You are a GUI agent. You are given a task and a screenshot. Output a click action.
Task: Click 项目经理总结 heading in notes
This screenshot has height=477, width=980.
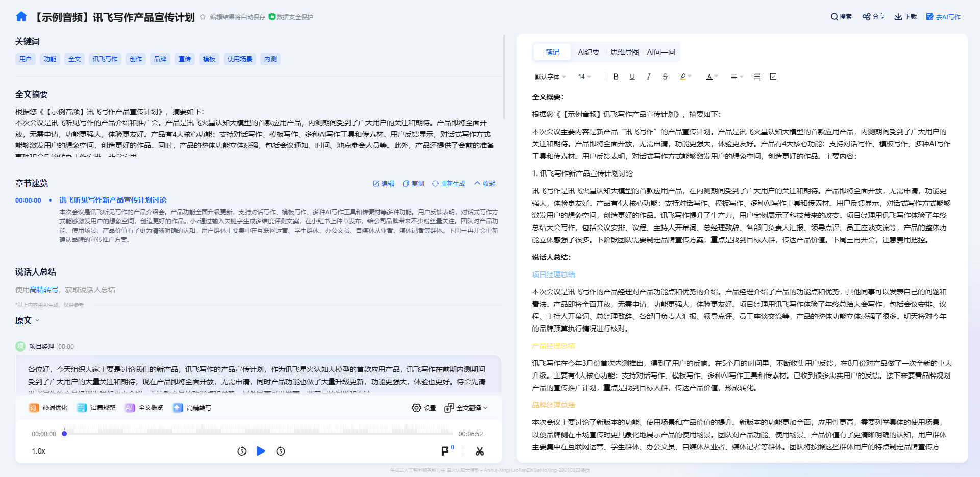pyautogui.click(x=553, y=274)
